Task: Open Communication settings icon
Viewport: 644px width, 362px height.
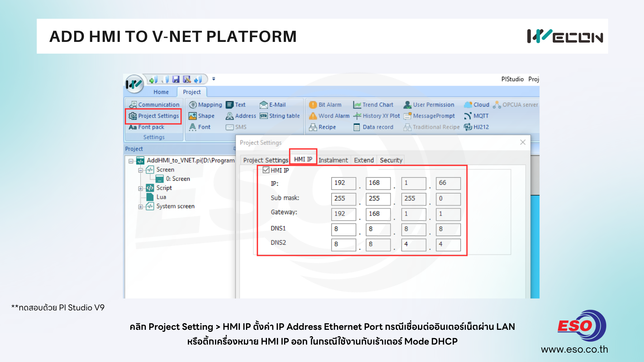Action: (133, 105)
